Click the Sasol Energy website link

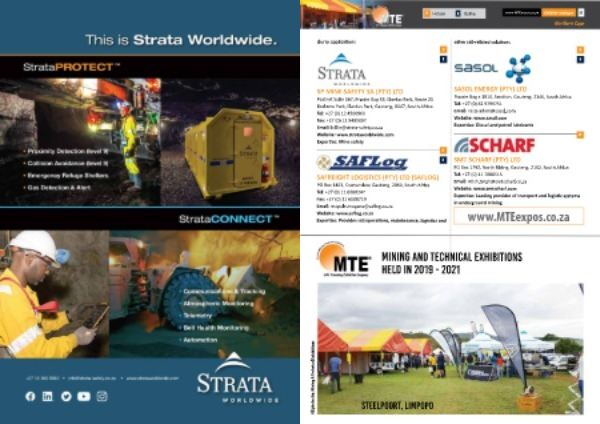click(488, 117)
